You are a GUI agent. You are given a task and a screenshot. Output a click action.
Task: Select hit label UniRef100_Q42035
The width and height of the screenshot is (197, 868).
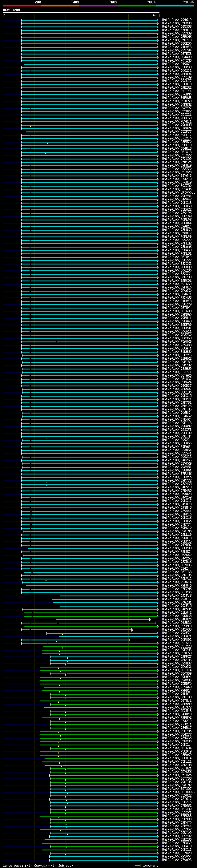(177, 629)
